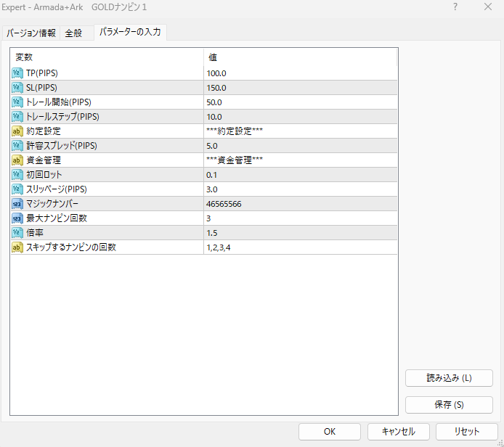This screenshot has height=447, width=504.
Task: Click the icon beside トレール開始(PIPS)
Action: pos(17,102)
